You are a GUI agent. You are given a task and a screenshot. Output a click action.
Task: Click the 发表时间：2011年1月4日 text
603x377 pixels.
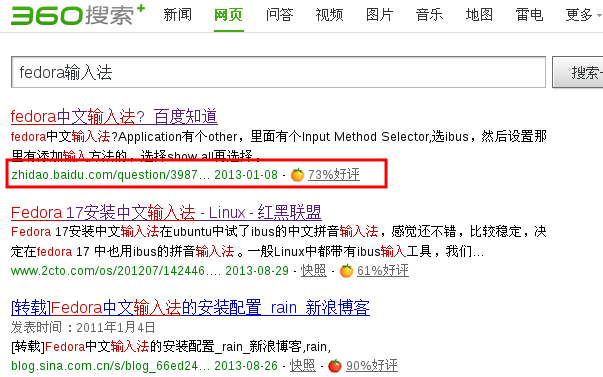tap(83, 327)
